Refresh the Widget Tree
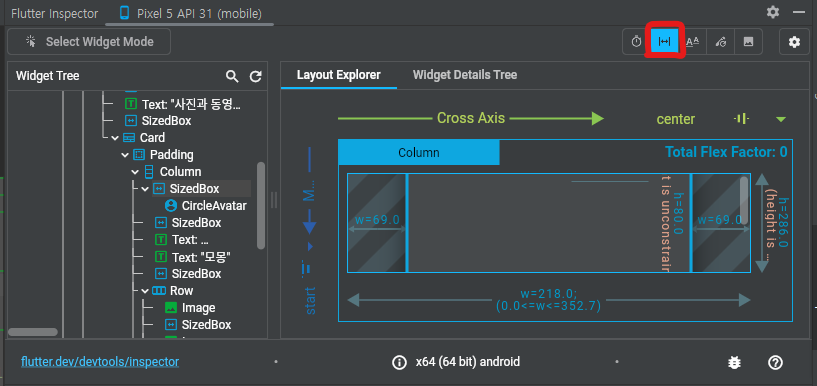Screen dimensions: 817x386 (255, 76)
